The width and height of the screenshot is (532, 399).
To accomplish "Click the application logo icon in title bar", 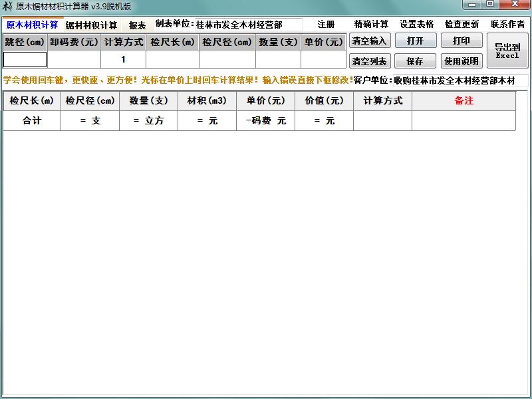I will pyautogui.click(x=7, y=6).
